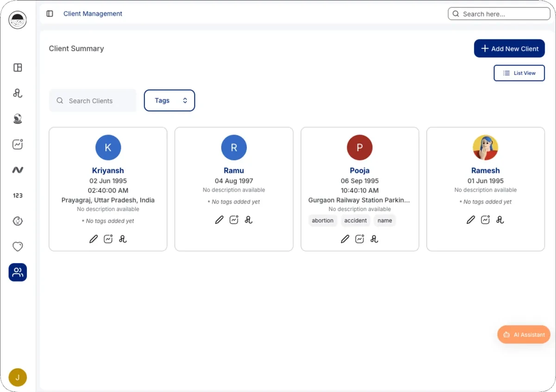Open Ramesh's zodiac icon

500,220
